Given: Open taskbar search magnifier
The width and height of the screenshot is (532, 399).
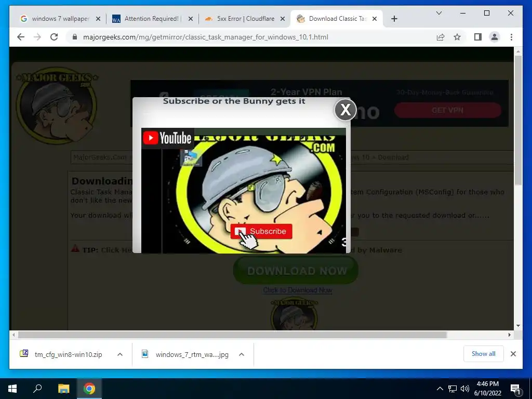Looking at the screenshot, I should coord(37,389).
